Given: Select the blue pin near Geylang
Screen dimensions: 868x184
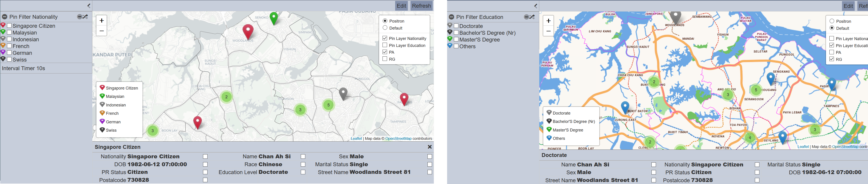Looking at the screenshot, I should pyautogui.click(x=782, y=138).
